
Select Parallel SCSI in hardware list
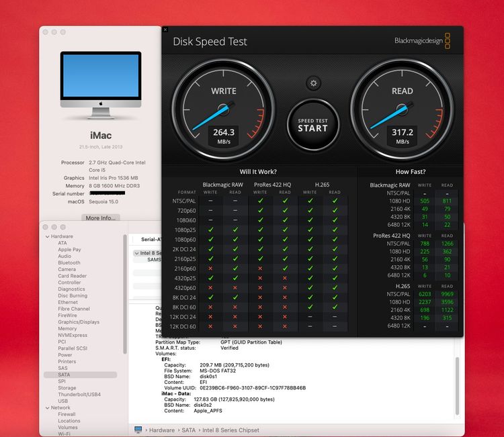[73, 348]
